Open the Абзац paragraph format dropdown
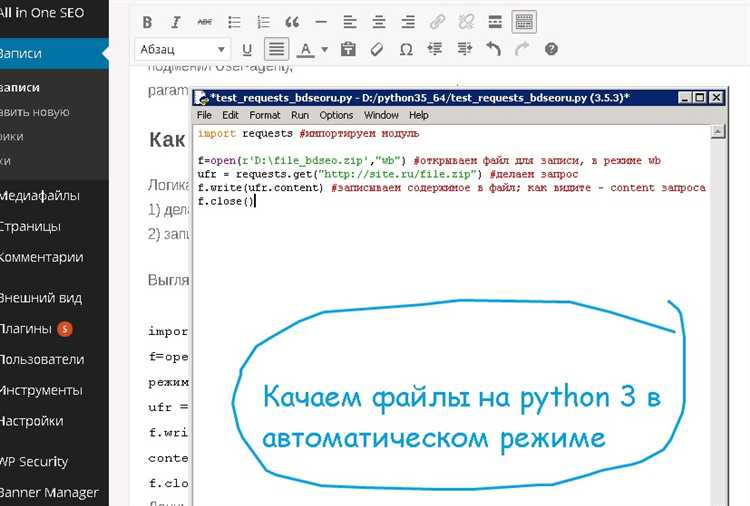This screenshot has width=750, height=506. pos(182,49)
